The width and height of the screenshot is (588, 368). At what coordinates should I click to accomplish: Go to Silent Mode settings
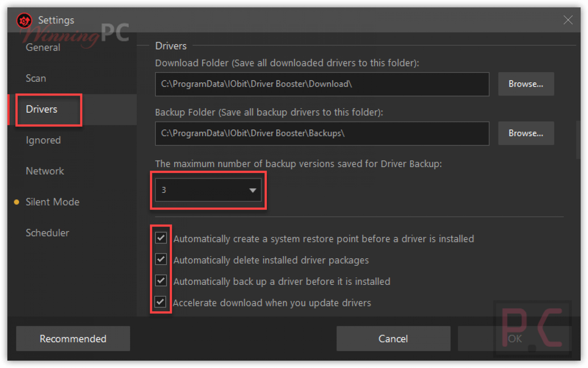click(x=52, y=202)
